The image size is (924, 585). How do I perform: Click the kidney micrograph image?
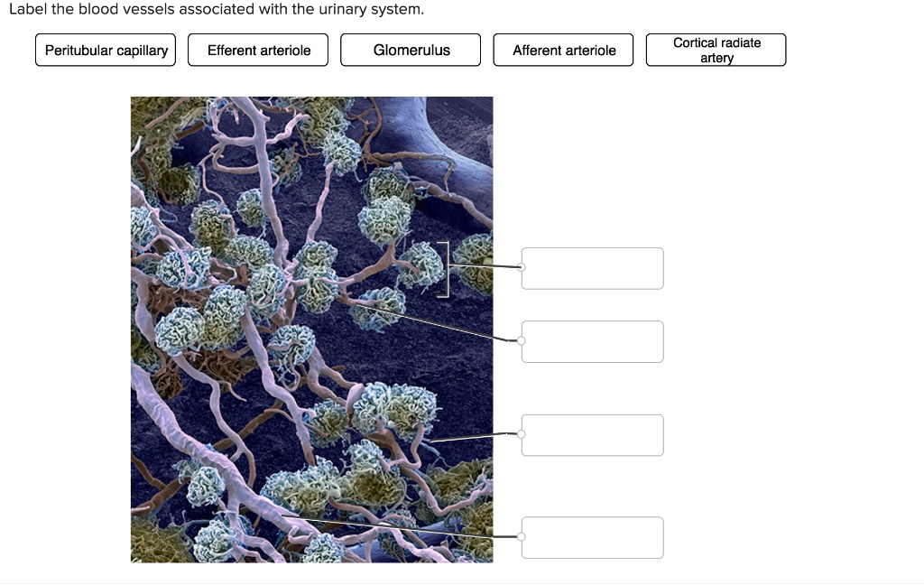click(311, 330)
